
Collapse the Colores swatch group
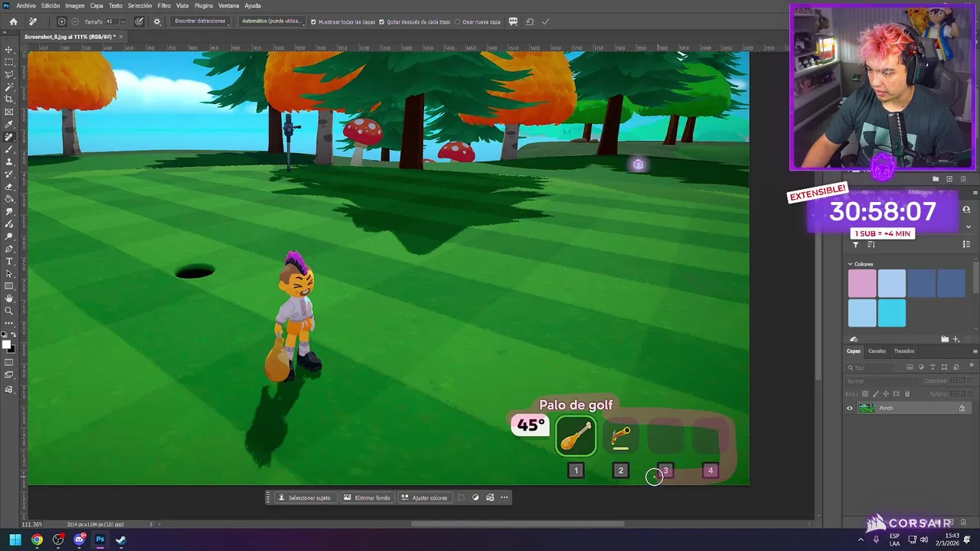click(x=850, y=264)
